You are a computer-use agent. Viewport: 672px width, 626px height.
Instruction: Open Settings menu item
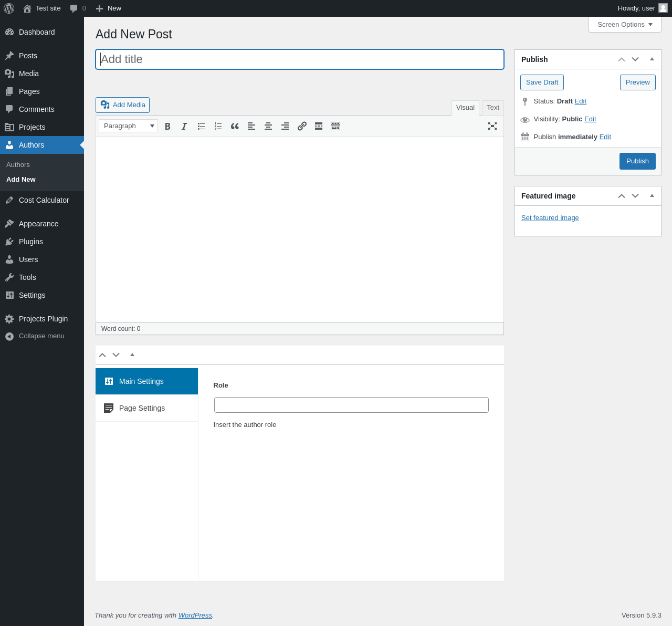click(x=42, y=295)
